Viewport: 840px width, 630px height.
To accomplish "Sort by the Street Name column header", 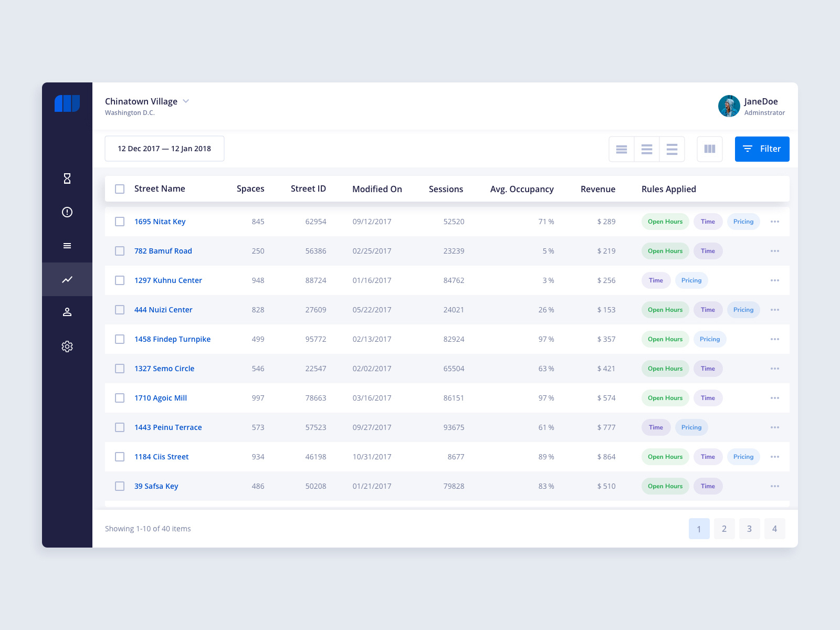I will 160,189.
